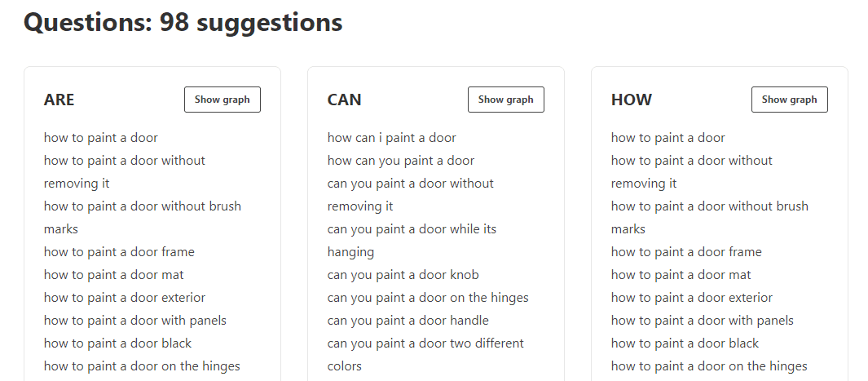The width and height of the screenshot is (868, 381).
Task: Click the "Questions: 98 suggestions" heading
Action: [183, 23]
